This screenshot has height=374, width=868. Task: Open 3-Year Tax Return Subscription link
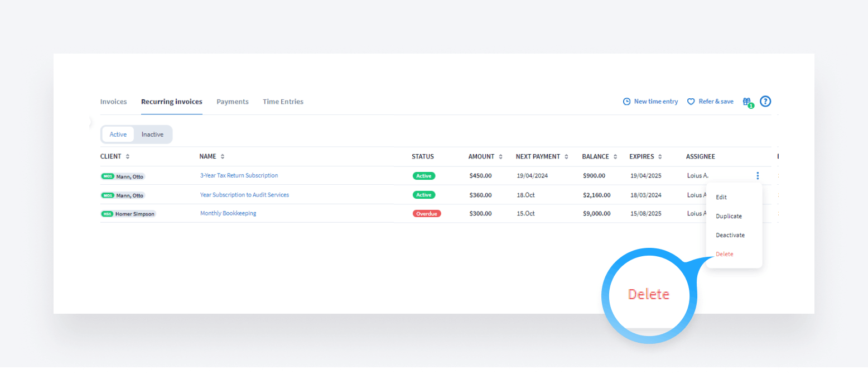tap(239, 175)
